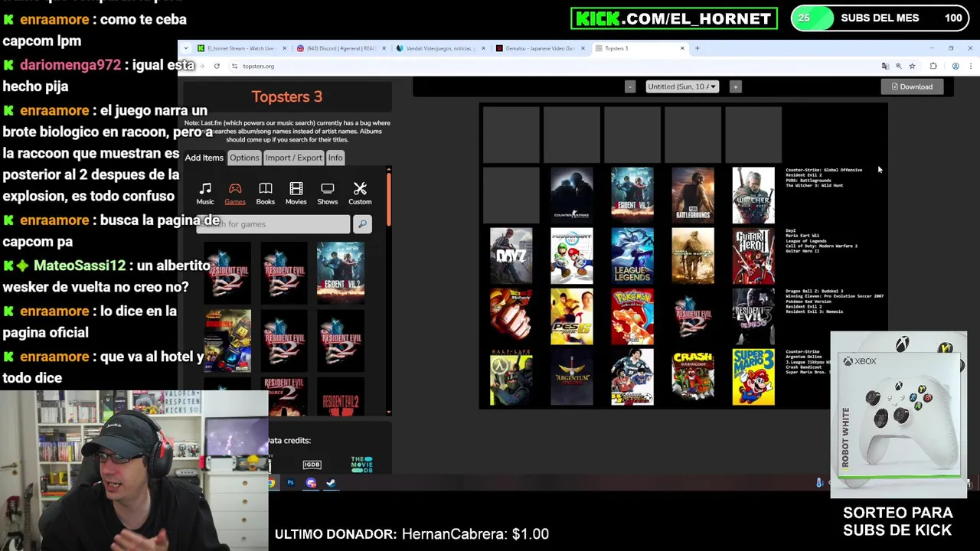
Task: Open the browser three-dot menu
Action: [x=970, y=66]
